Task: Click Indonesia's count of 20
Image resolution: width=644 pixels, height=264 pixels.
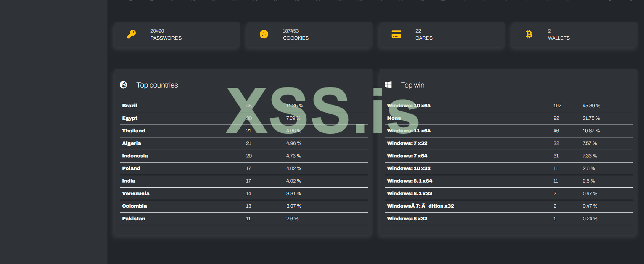Action: coord(249,156)
